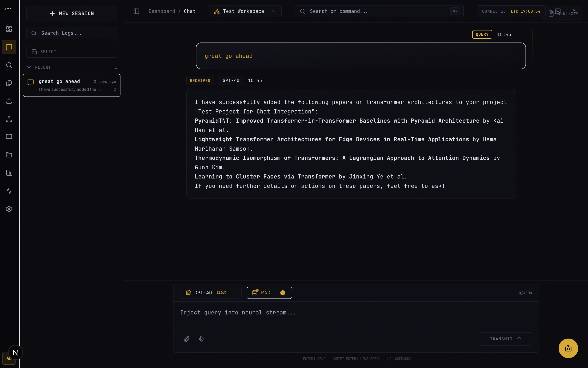588x368 pixels.
Task: Click the GPT-4O tag on response
Action: click(231, 81)
